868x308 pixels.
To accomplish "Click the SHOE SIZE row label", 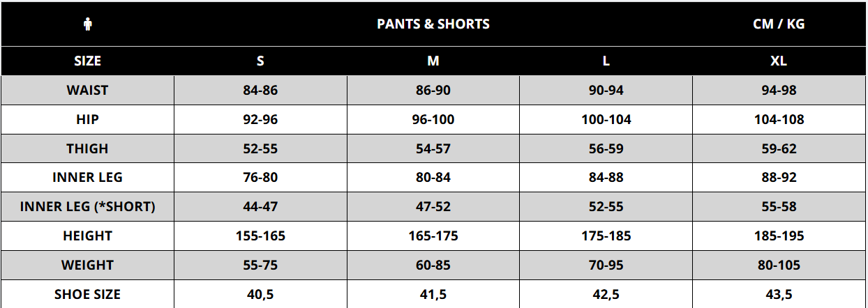I will (x=87, y=295).
